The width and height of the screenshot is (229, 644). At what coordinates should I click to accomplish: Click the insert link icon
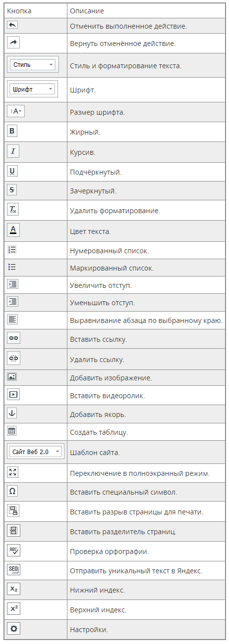point(13,338)
